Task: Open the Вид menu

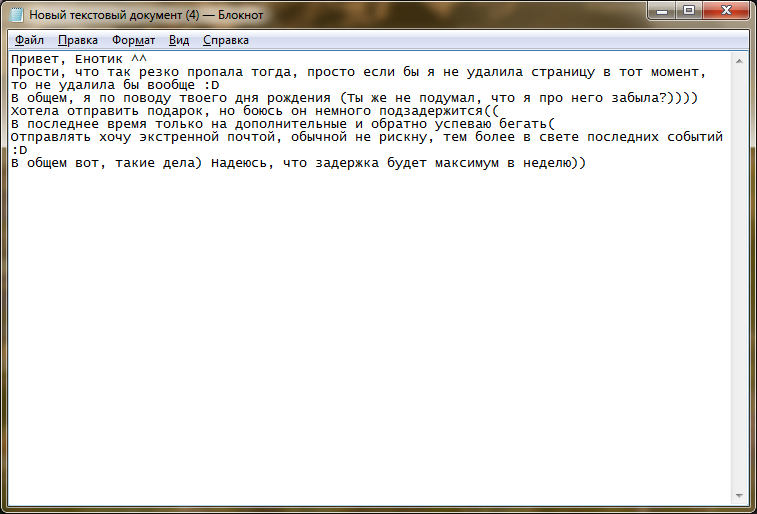Action: tap(179, 40)
